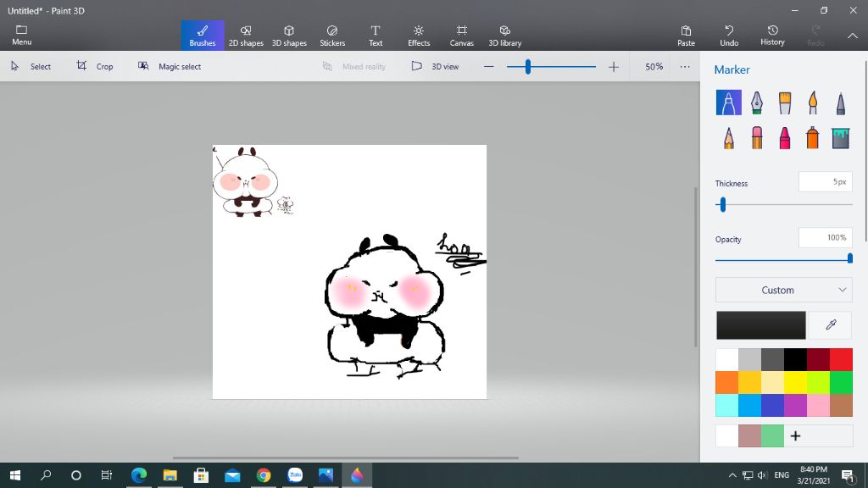The image size is (868, 488).
Task: Zoom in with the plus button
Action: pos(614,67)
